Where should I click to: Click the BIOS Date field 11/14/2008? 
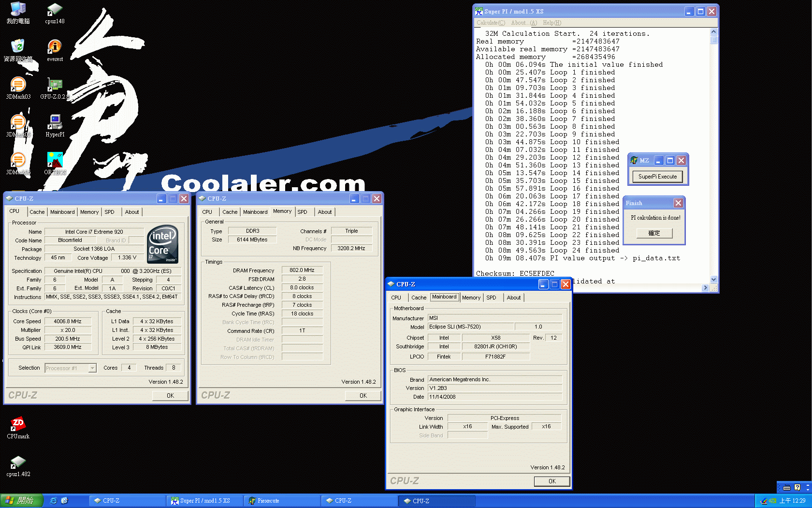[495, 397]
